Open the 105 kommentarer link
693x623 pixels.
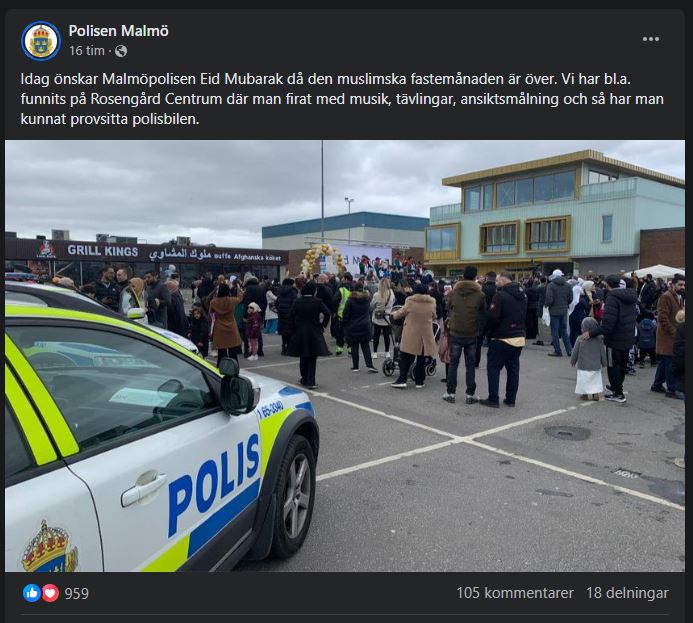pyautogui.click(x=515, y=593)
